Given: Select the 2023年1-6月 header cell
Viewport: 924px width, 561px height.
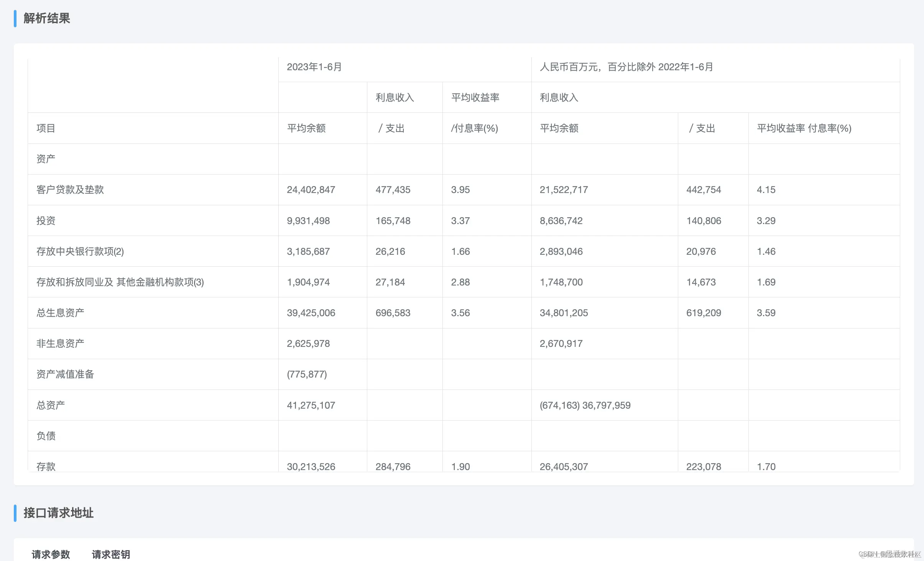Looking at the screenshot, I should (x=314, y=67).
